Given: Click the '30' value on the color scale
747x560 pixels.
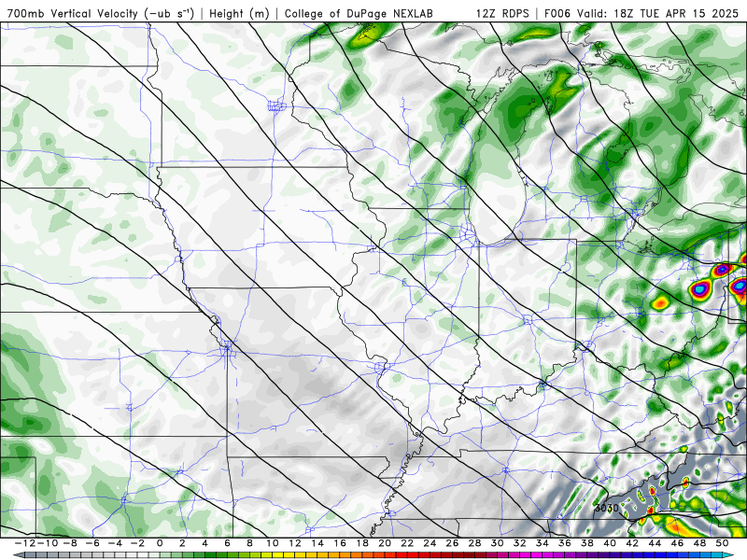Looking at the screenshot, I should (497, 543).
